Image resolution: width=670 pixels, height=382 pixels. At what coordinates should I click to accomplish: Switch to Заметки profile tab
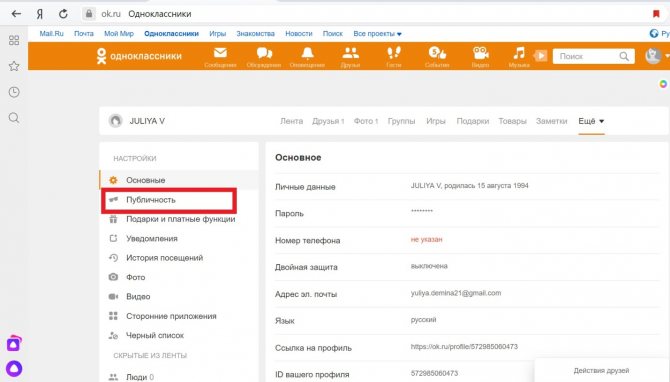(x=552, y=121)
